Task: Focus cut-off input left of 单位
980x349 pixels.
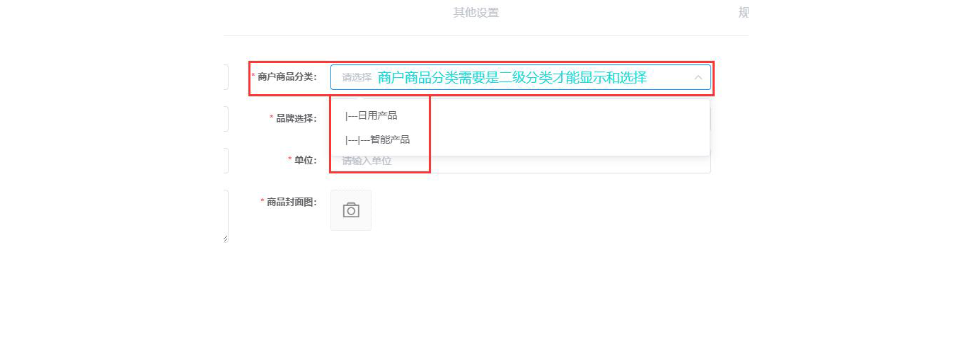Action: click(226, 161)
